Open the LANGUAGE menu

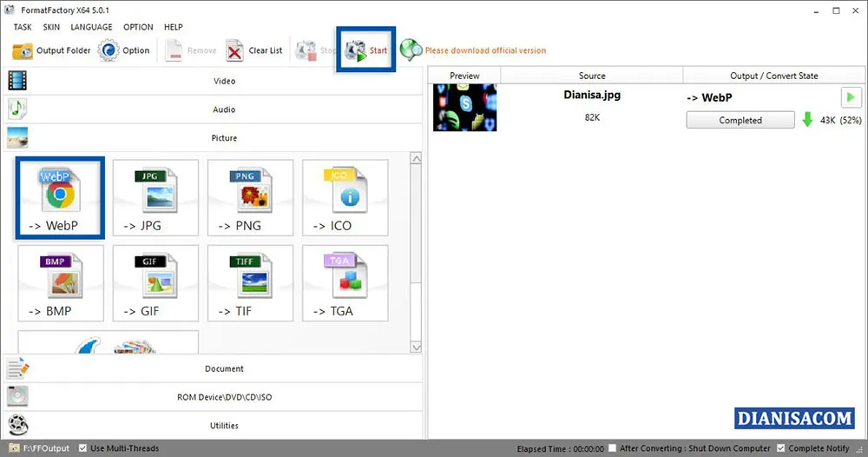click(x=91, y=27)
